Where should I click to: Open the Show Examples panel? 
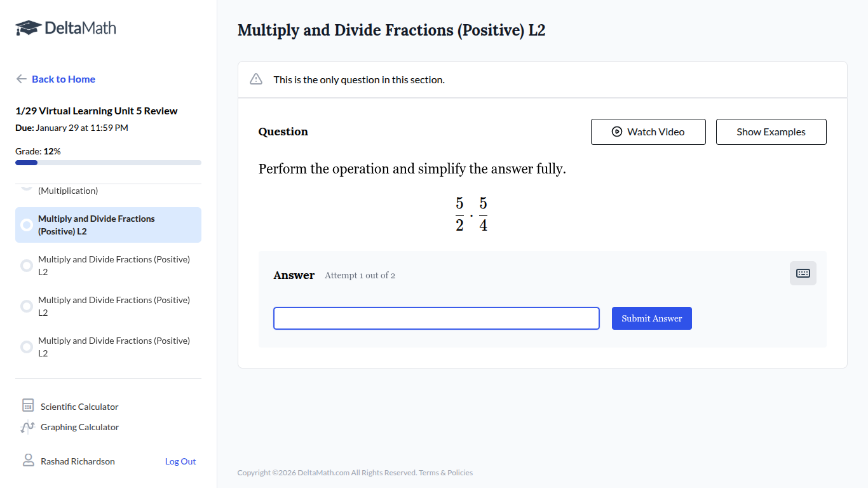coord(771,132)
